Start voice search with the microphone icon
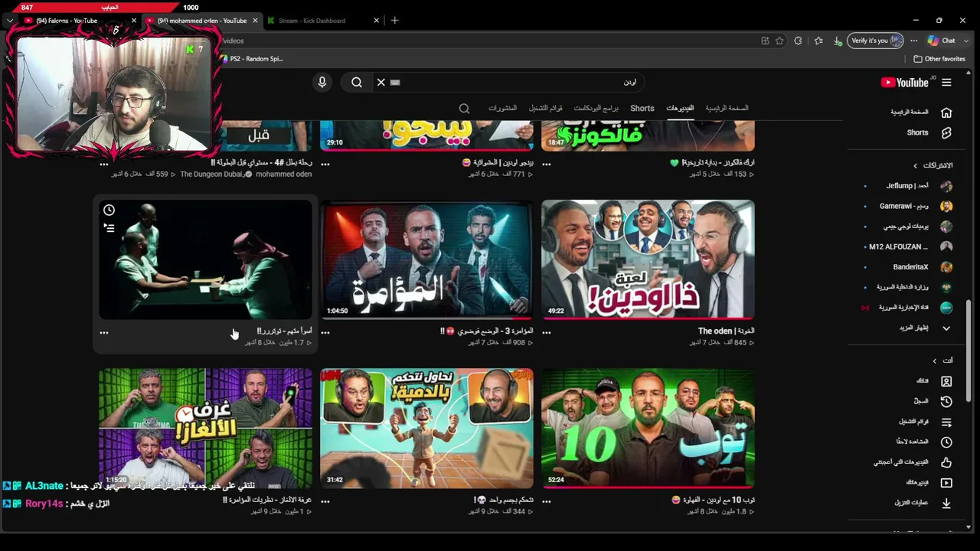980x551 pixels. [x=322, y=82]
